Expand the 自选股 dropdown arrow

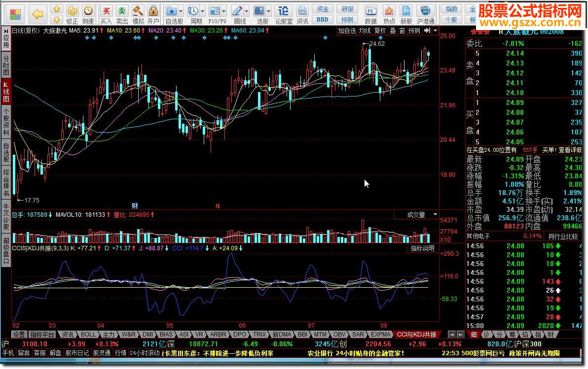181,11
